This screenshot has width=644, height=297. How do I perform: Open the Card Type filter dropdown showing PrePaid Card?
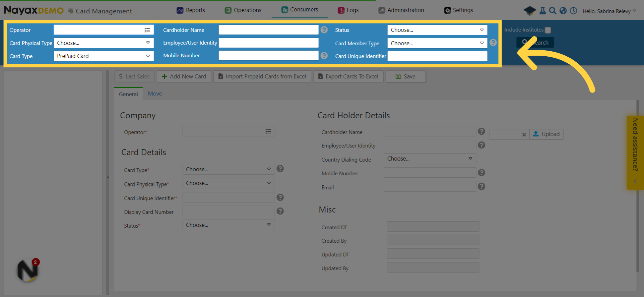pyautogui.click(x=104, y=56)
